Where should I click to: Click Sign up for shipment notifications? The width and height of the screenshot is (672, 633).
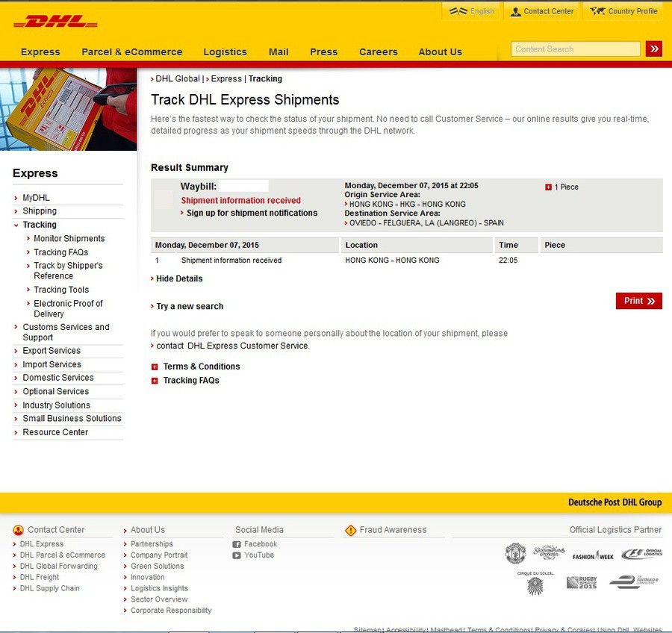[x=252, y=213]
